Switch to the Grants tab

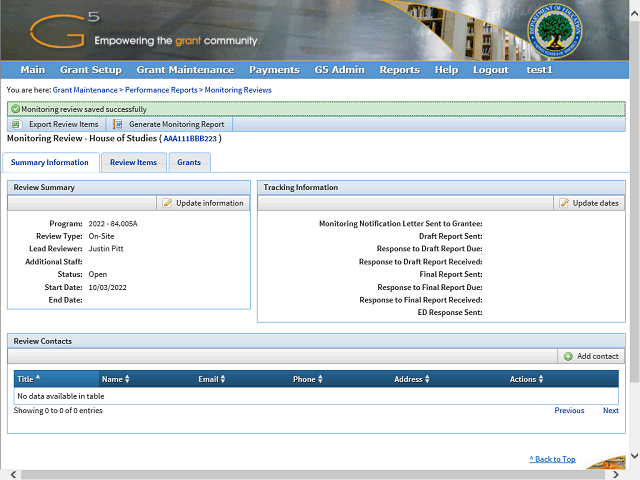(x=189, y=162)
